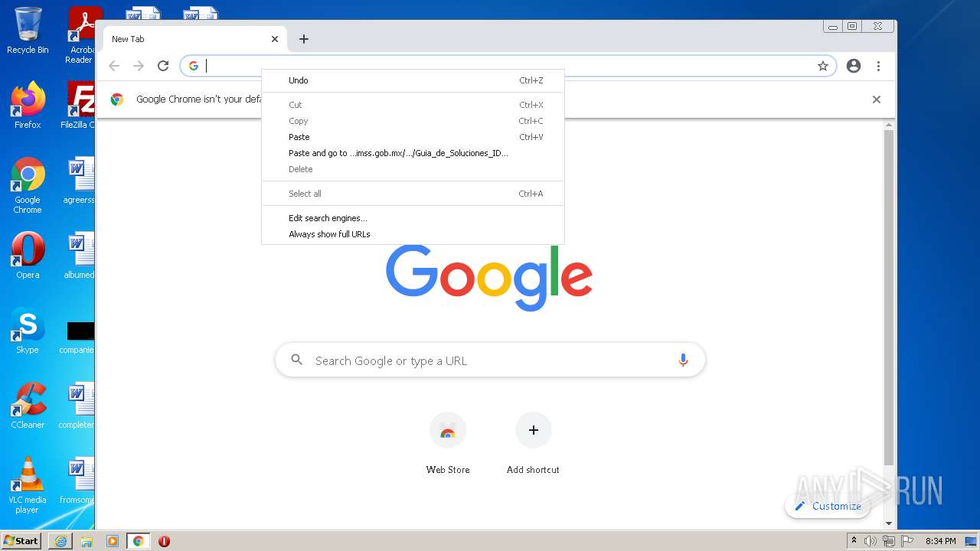Click the red Opera taskbar icon
This screenshot has height=551, width=980.
coord(164,541)
